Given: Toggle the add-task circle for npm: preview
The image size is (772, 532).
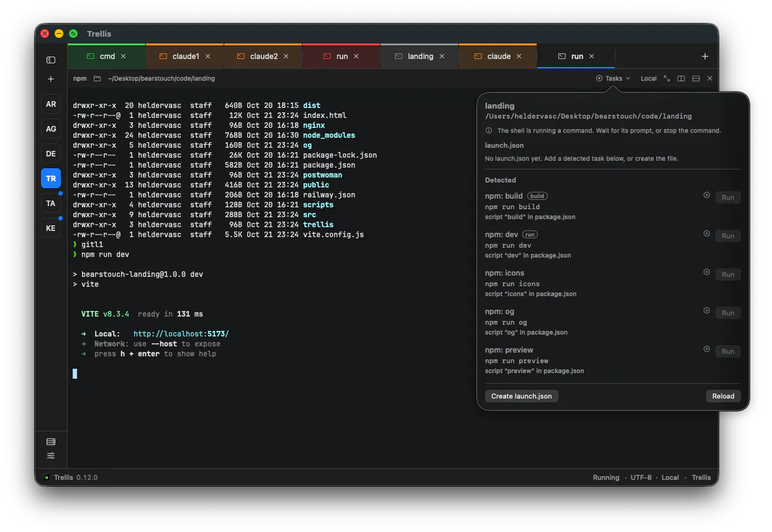Looking at the screenshot, I should click(706, 349).
